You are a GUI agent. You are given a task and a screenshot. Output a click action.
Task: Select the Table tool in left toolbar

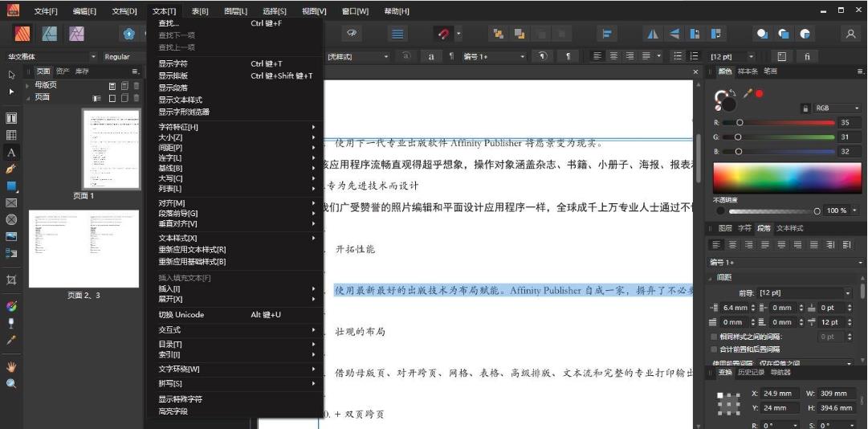[x=11, y=135]
